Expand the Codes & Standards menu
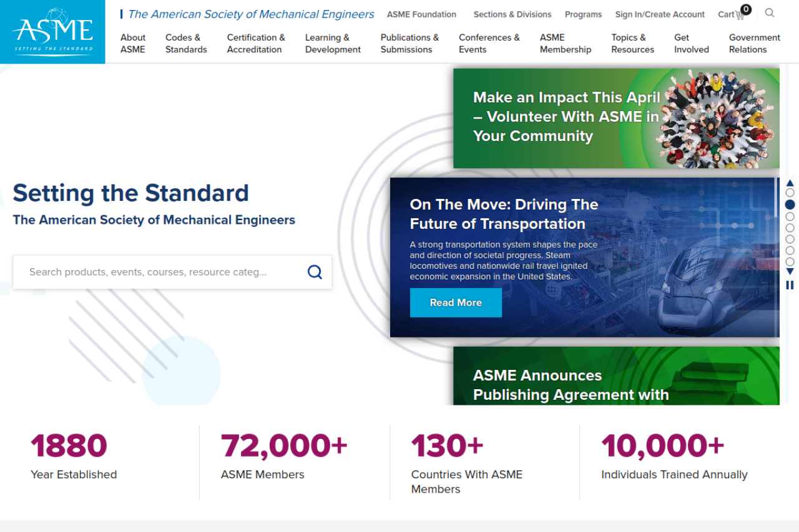 point(186,44)
